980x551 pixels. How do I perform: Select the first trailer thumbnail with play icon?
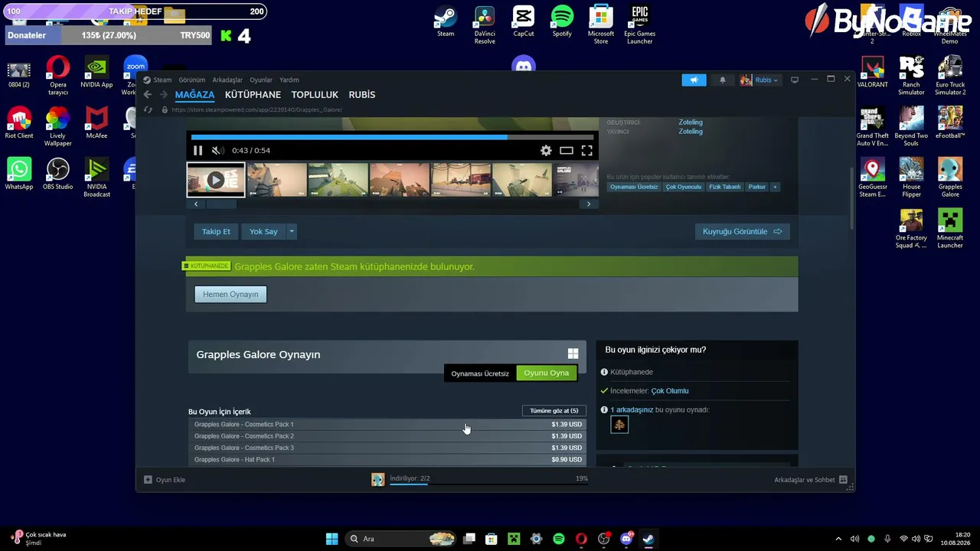216,180
